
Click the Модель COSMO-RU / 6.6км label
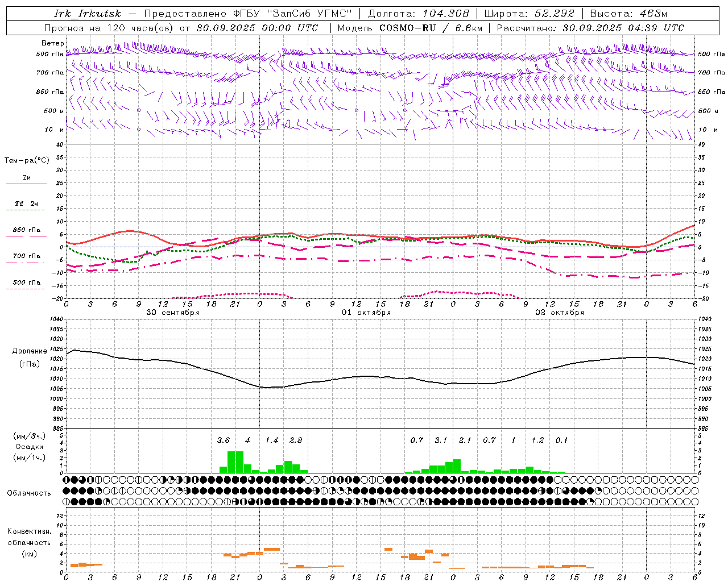click(410, 28)
